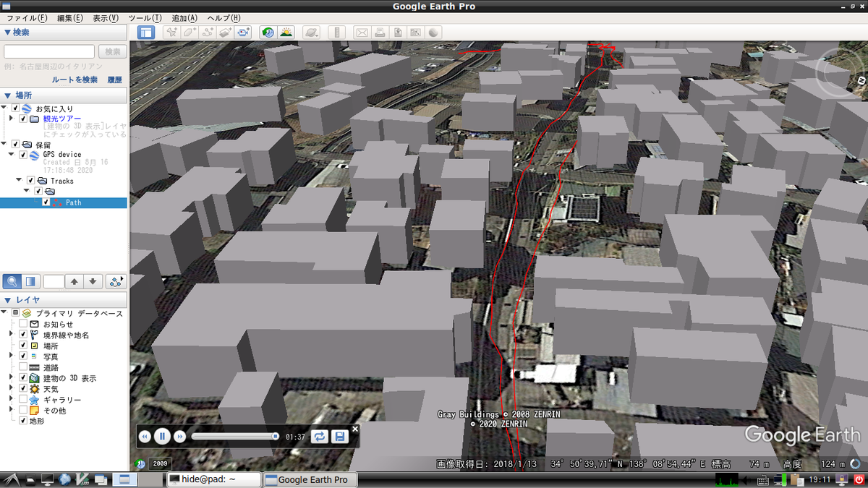Click the ルートを検索 link

tap(75, 80)
